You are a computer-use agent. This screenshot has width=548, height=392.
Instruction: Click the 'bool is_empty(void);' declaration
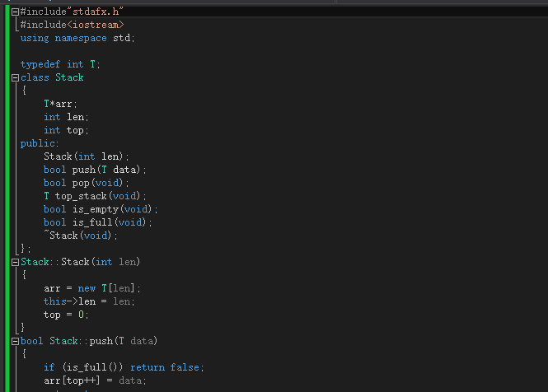pos(101,209)
